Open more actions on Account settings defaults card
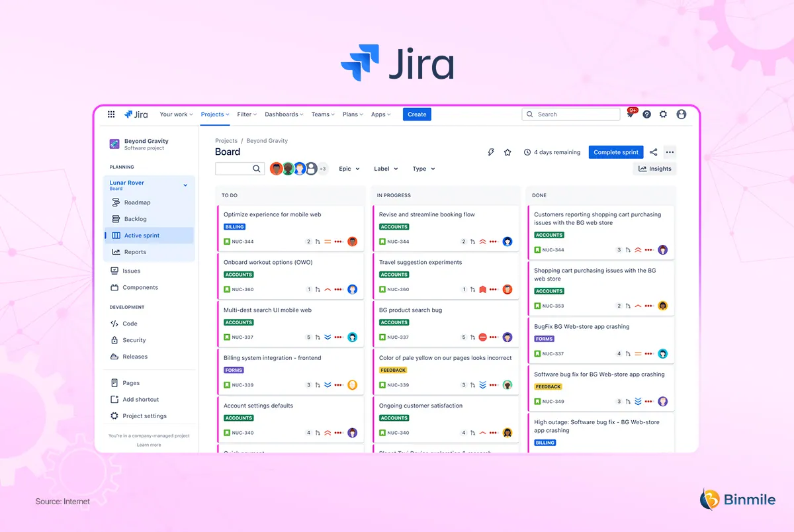 click(338, 433)
